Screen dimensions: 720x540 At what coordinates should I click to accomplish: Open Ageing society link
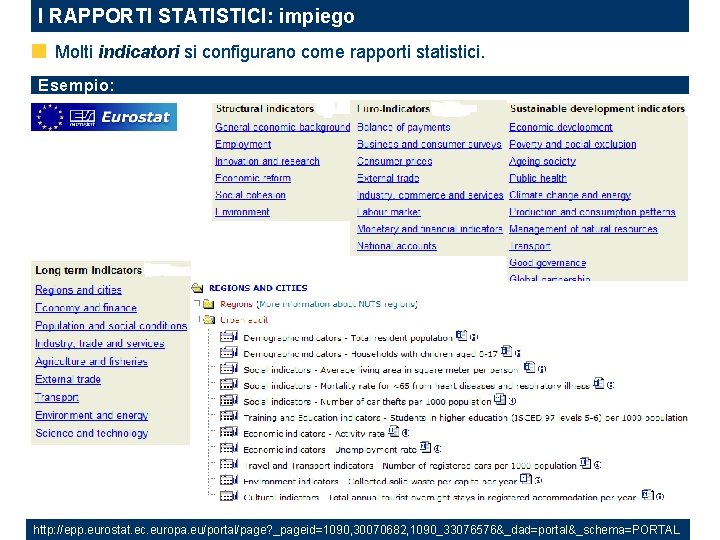tap(542, 161)
